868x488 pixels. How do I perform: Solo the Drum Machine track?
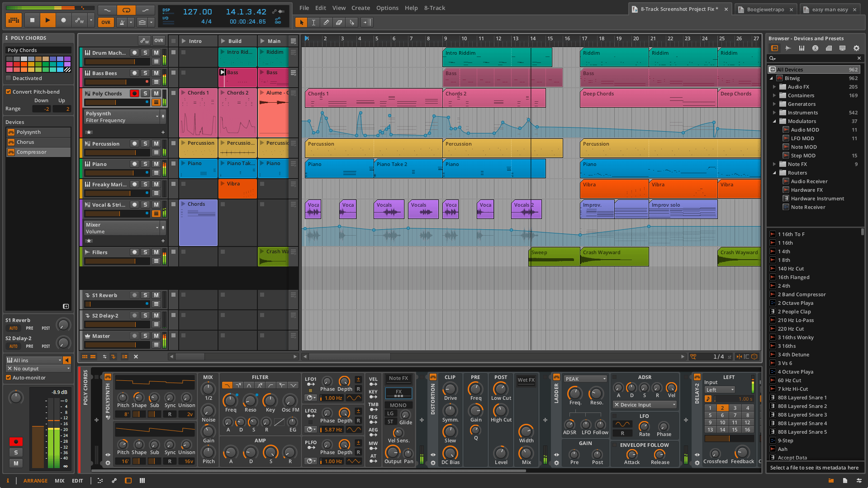[x=145, y=53]
